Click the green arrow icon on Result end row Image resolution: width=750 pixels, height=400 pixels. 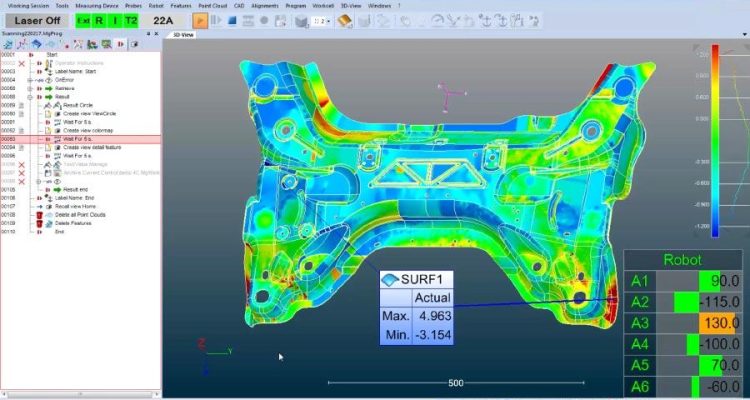57,189
